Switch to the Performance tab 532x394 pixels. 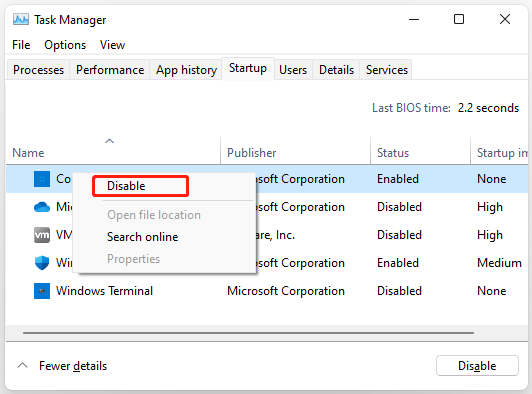tap(110, 70)
